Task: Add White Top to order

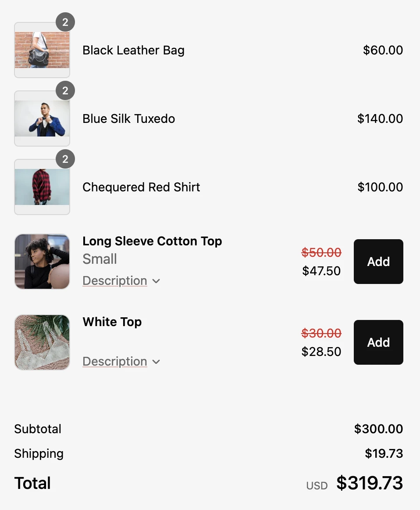Action: click(378, 342)
